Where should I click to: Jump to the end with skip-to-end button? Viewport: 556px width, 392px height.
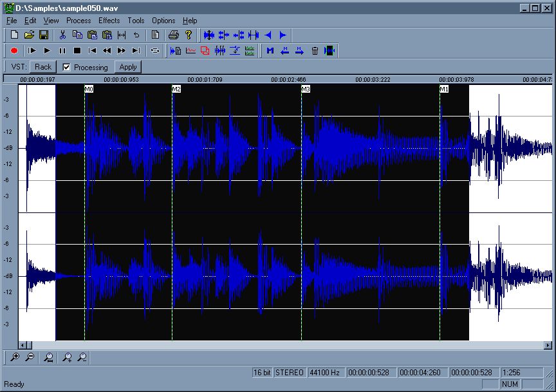point(136,51)
